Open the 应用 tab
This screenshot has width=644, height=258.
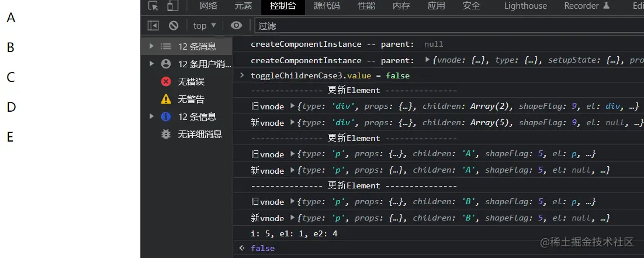436,6
